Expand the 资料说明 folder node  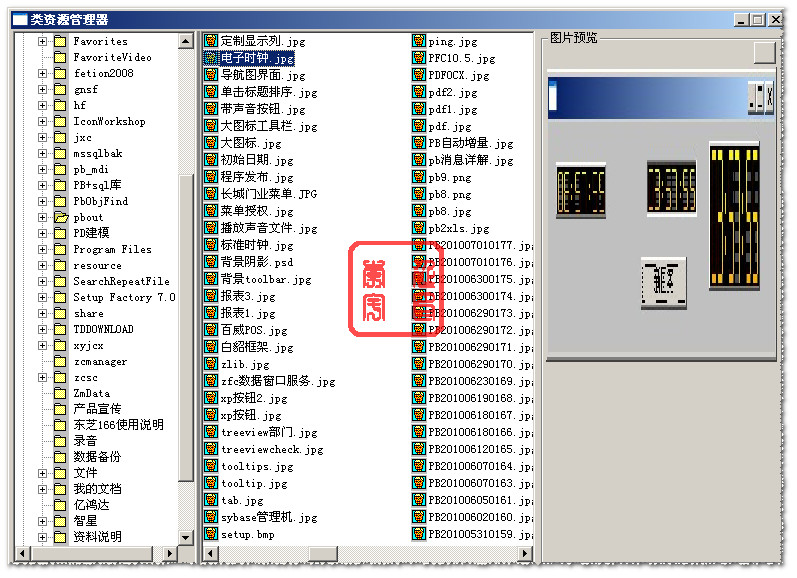click(43, 537)
